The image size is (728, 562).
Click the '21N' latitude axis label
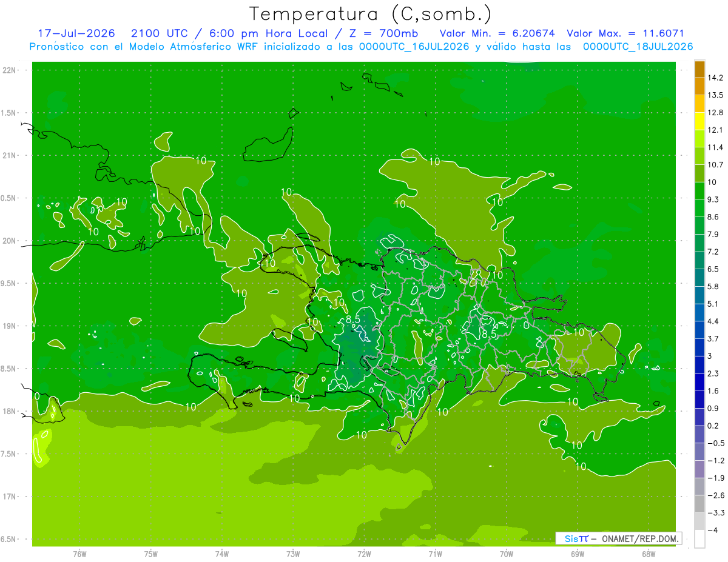[x=10, y=156]
